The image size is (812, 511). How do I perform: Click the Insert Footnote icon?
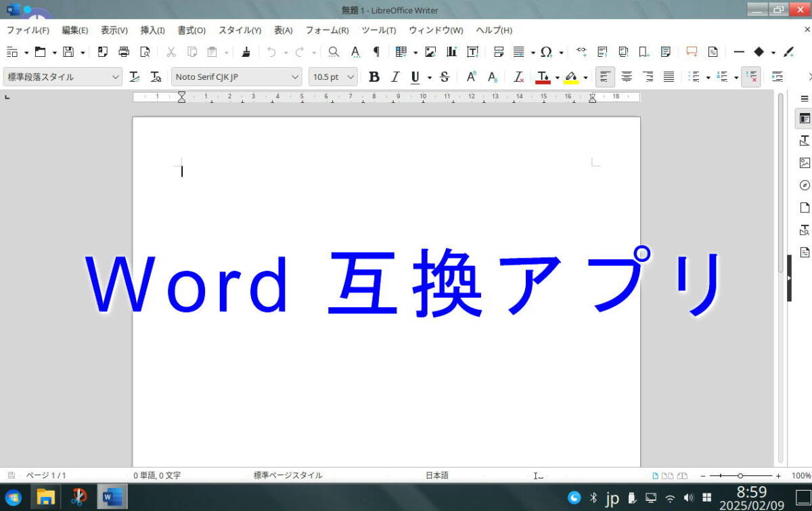pos(602,51)
